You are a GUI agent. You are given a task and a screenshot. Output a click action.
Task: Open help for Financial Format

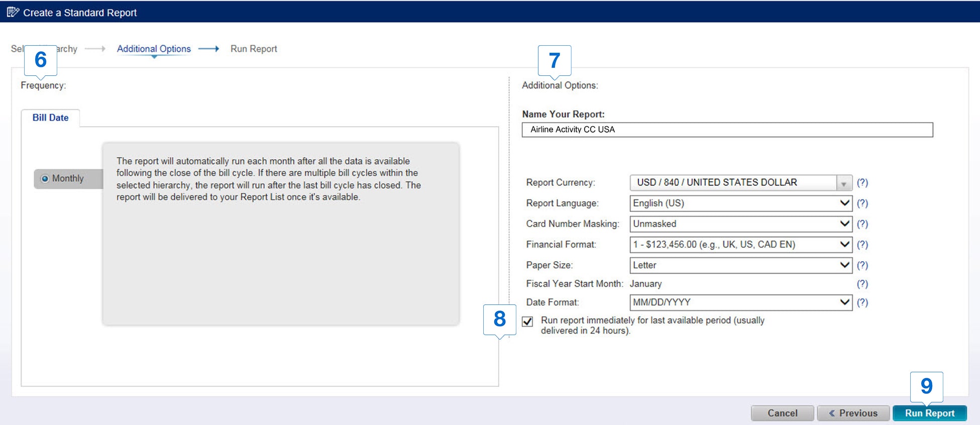point(862,244)
